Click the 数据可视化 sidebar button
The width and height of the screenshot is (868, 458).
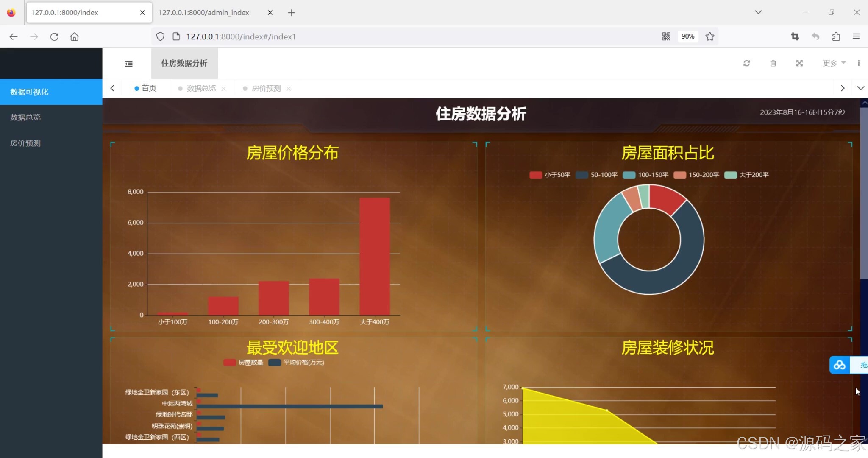point(29,92)
